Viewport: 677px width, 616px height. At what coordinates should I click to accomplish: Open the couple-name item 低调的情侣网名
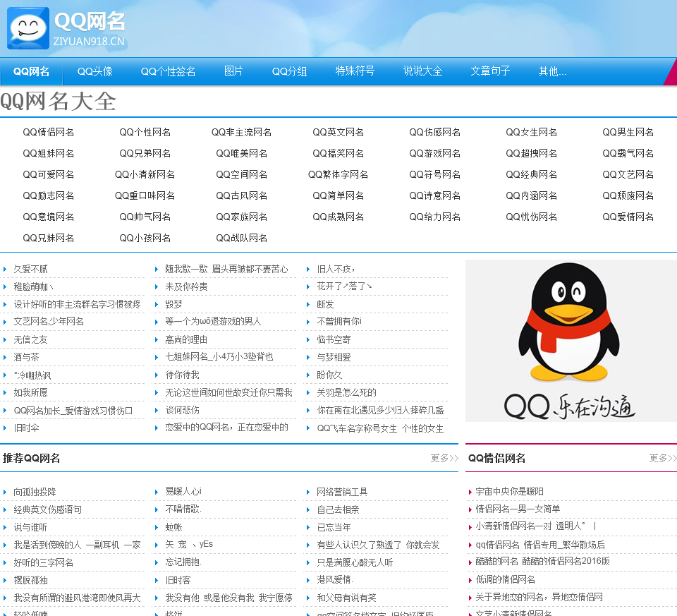[x=505, y=579]
